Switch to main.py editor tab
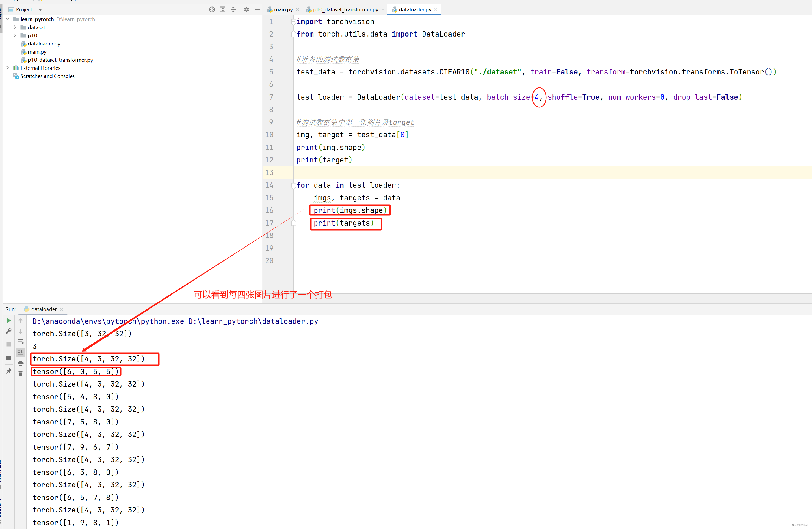The height and width of the screenshot is (529, 812). [x=283, y=9]
